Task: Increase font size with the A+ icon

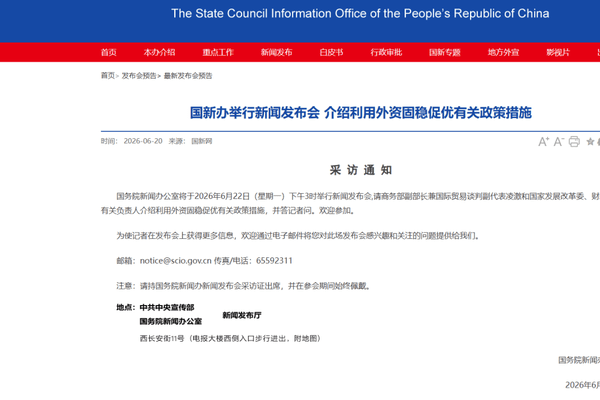Action: click(544, 142)
